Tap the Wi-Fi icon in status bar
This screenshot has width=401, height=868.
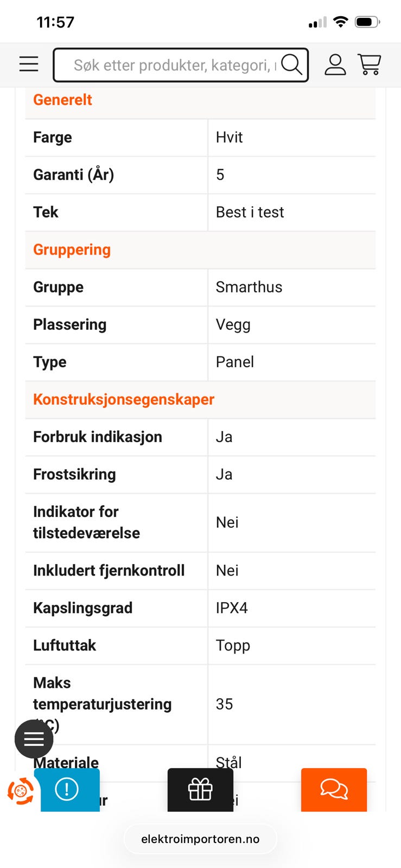(x=340, y=22)
